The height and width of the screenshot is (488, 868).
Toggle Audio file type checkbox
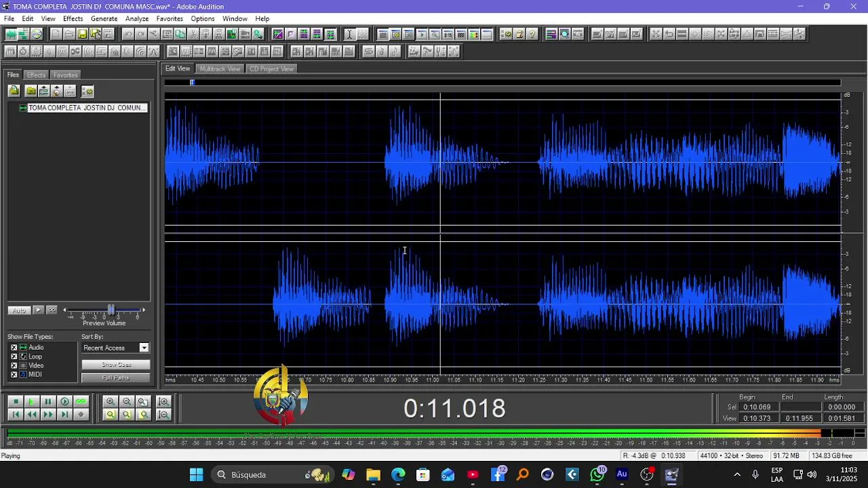14,348
